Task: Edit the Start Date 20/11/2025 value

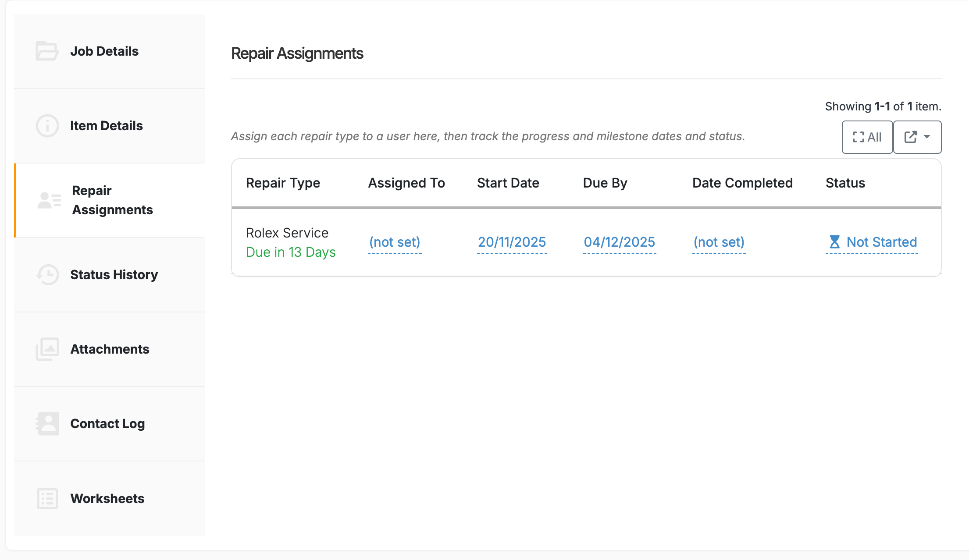Action: [x=512, y=242]
